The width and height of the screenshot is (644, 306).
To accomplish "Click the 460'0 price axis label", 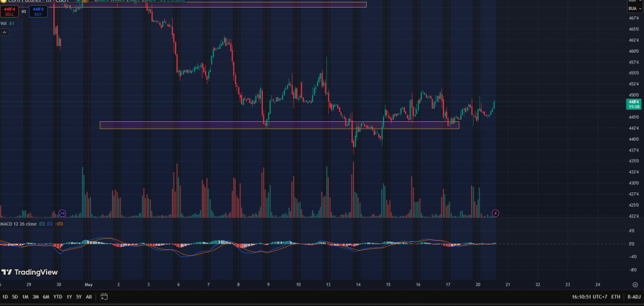I will (633, 52).
